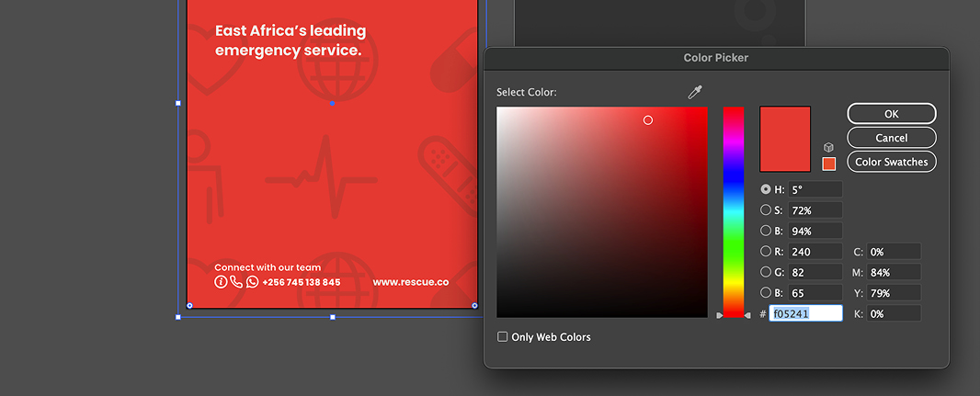
Task: Click the rainbow hue slider strip
Action: coord(734,211)
